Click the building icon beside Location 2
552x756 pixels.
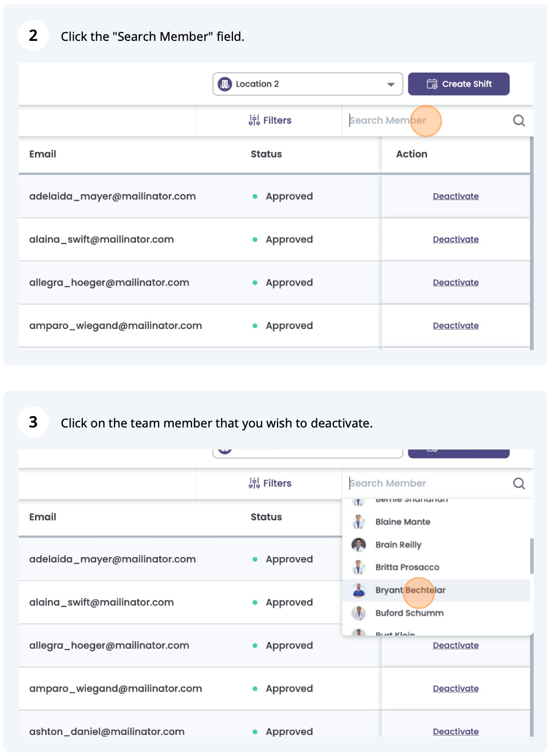[225, 84]
